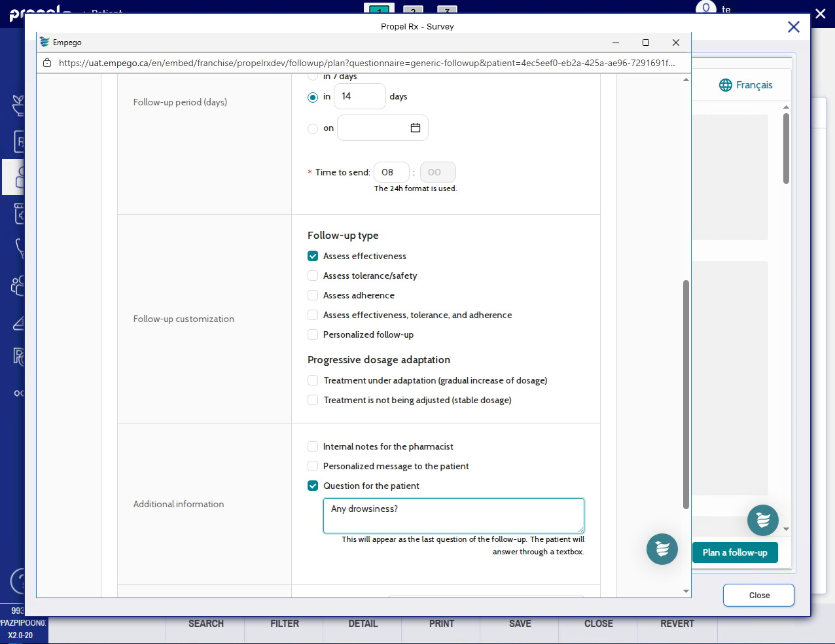Click the Plan a follow-up button

[x=734, y=552]
